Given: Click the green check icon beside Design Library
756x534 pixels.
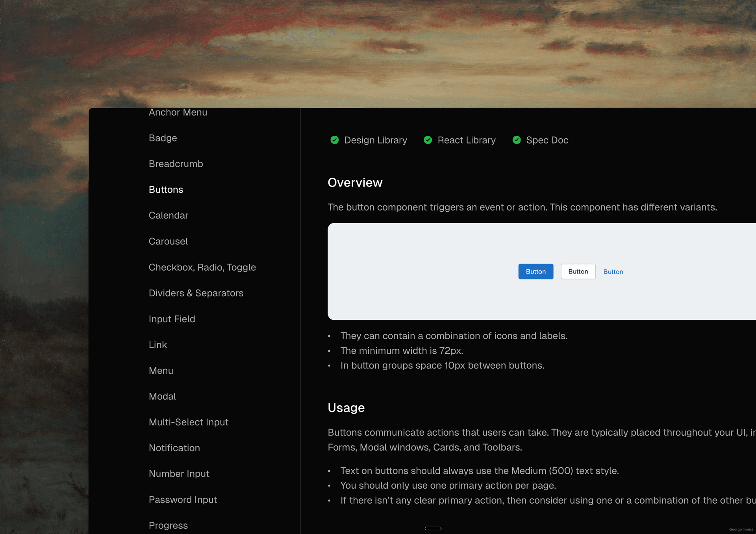Looking at the screenshot, I should pyautogui.click(x=334, y=140).
